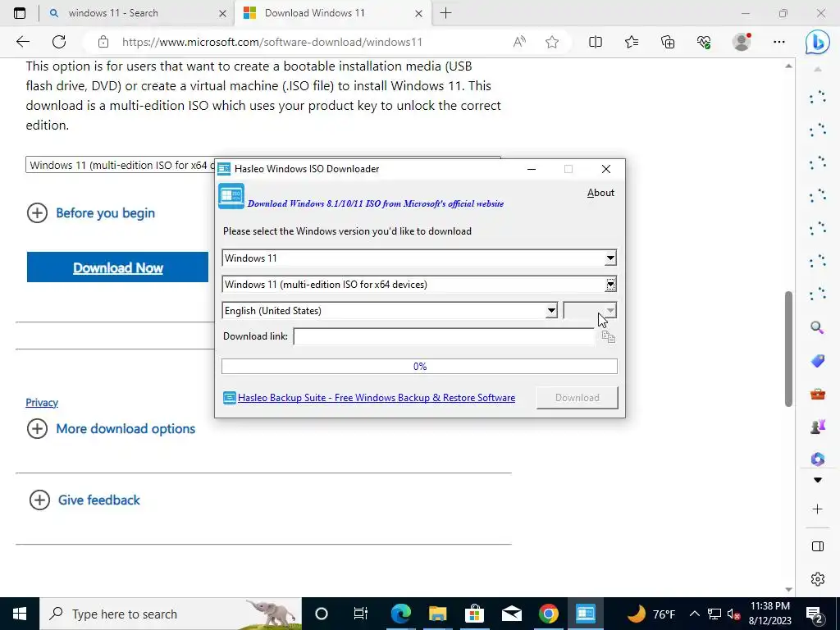
Task: Open the Bing Copilot sidebar button
Action: tap(818, 42)
